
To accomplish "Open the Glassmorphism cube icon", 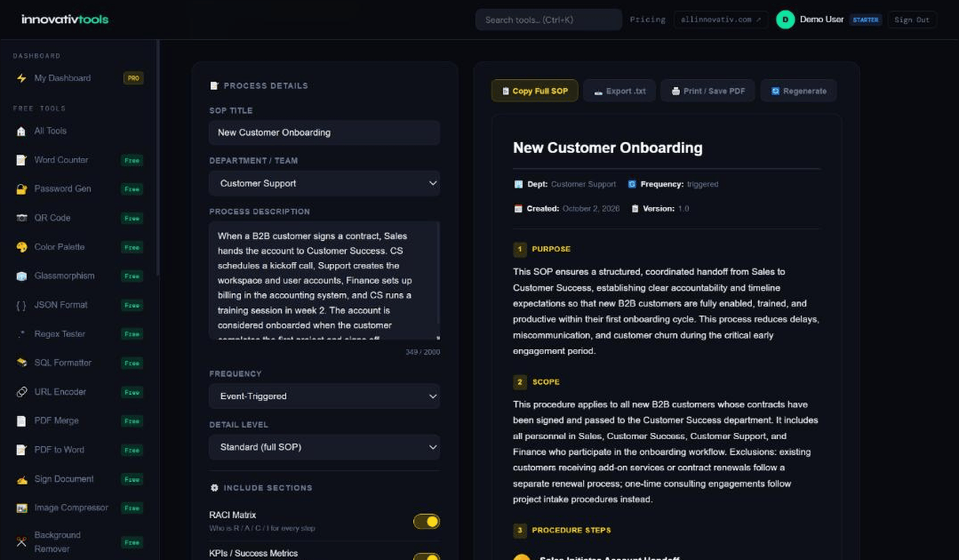I will 21,276.
